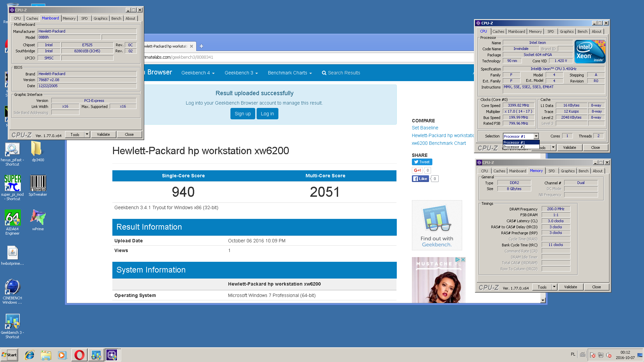Open About tab in Memory CPU-Z window
The height and width of the screenshot is (362, 644).
597,171
